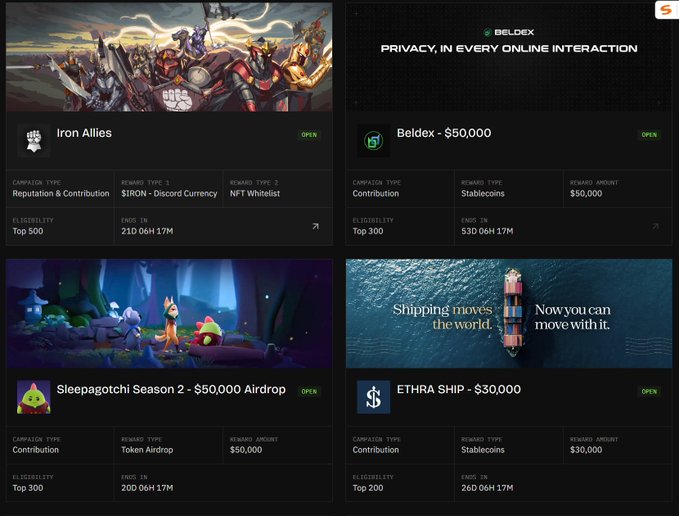
Task: Click the OPEN badge on Iron Allies
Action: pyautogui.click(x=309, y=135)
